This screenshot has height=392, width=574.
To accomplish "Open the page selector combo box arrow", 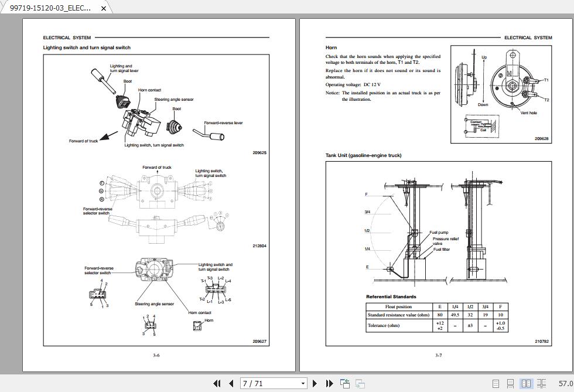I will [x=303, y=383].
